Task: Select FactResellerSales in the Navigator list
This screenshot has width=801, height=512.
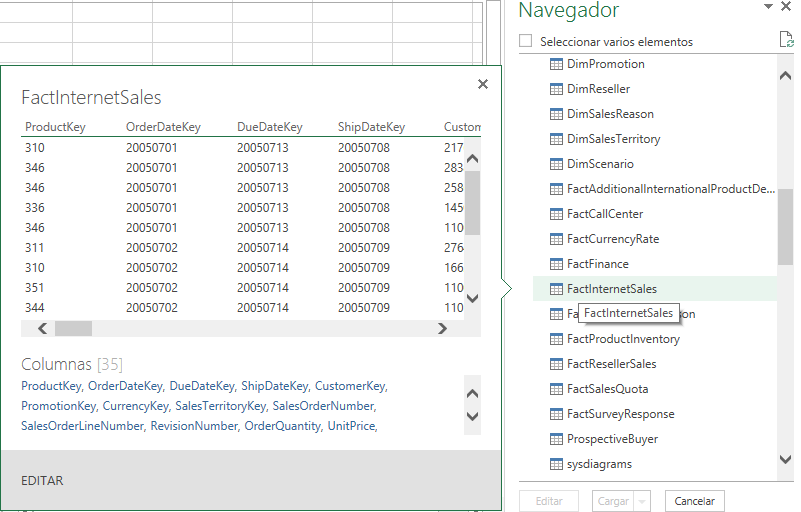Action: (611, 364)
